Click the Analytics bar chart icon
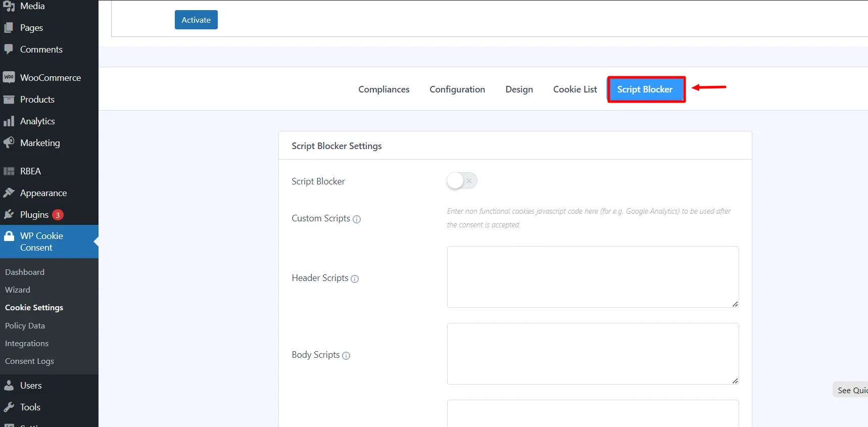Viewport: 868px width, 427px height. click(9, 121)
